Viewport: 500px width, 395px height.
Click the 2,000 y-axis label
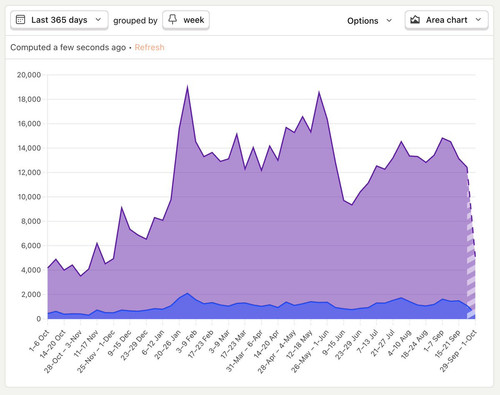(31, 295)
